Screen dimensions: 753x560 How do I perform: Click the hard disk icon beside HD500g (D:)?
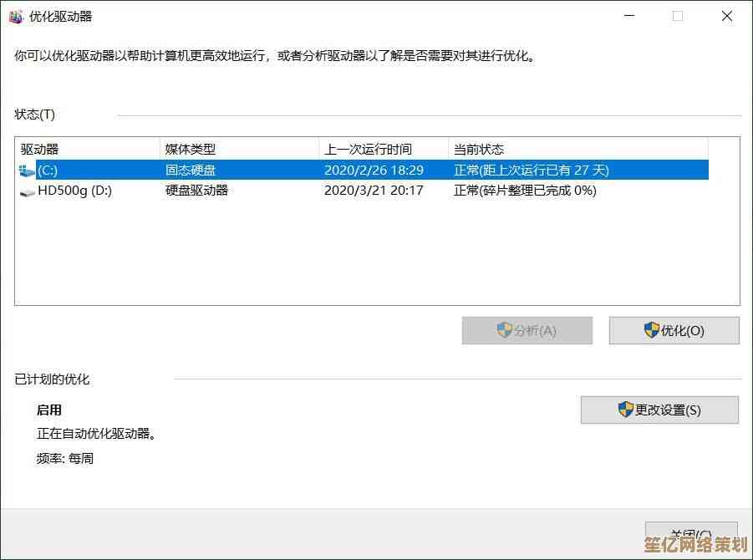coord(27,191)
